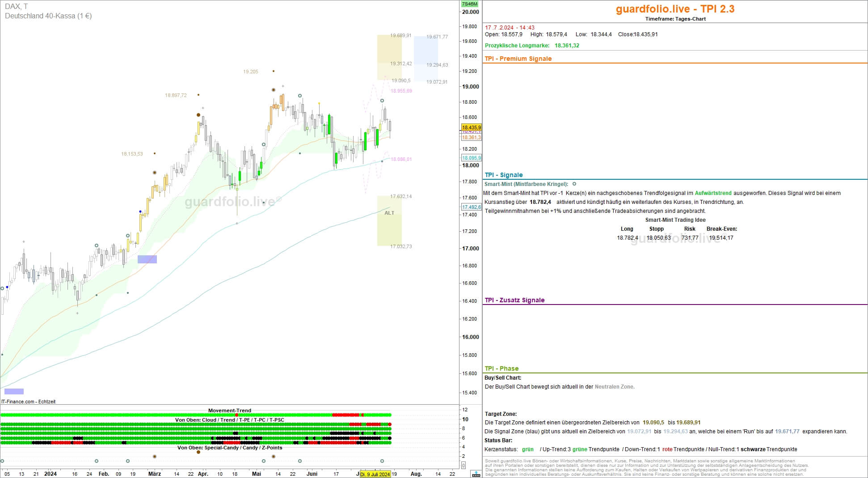Click the Smart-Mint circle above latest candle
This screenshot has height=478, width=868.
pyautogui.click(x=382, y=101)
